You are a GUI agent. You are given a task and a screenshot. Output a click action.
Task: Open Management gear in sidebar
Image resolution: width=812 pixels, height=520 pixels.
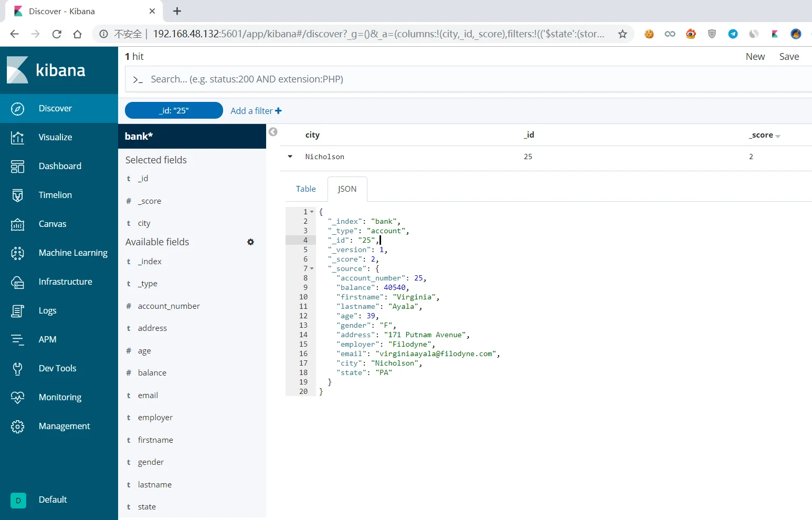(x=17, y=427)
